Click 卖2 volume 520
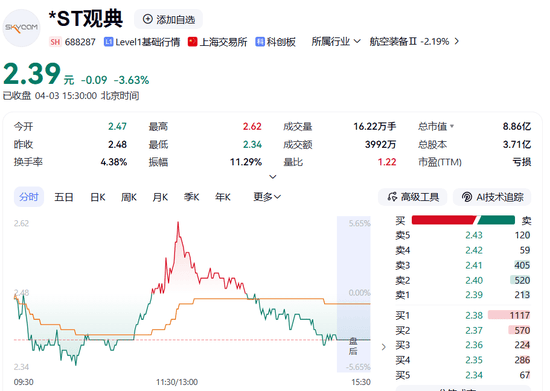 pos(522,280)
